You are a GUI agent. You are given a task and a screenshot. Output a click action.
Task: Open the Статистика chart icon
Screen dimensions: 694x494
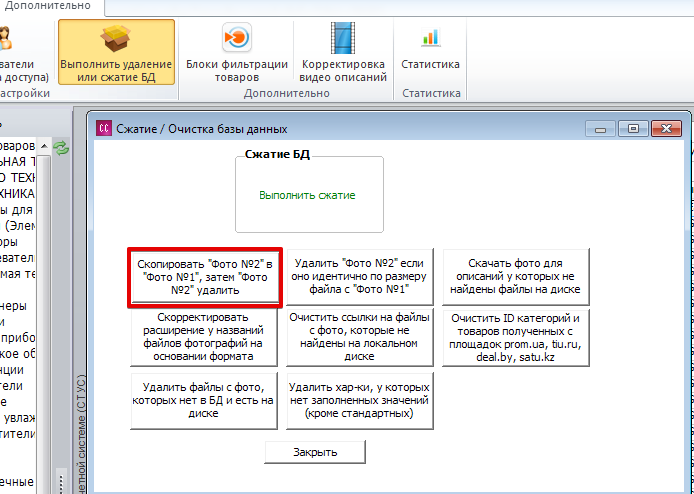430,37
